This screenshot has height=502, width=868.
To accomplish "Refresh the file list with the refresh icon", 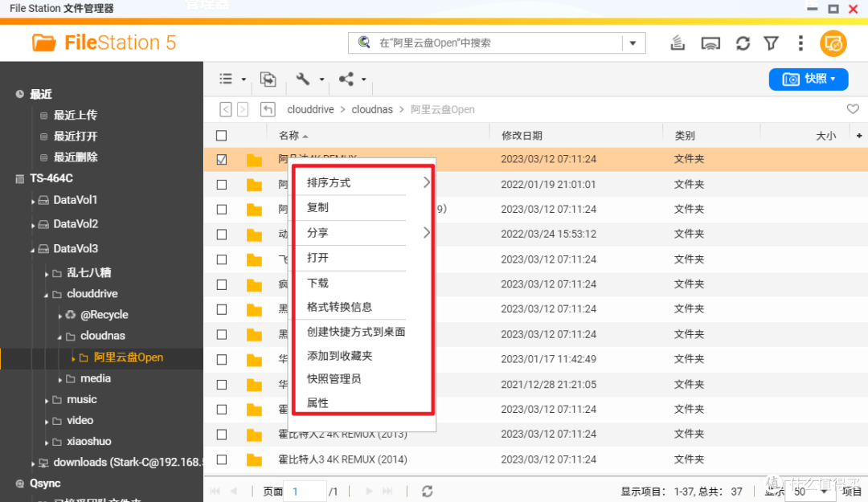I will [x=743, y=43].
